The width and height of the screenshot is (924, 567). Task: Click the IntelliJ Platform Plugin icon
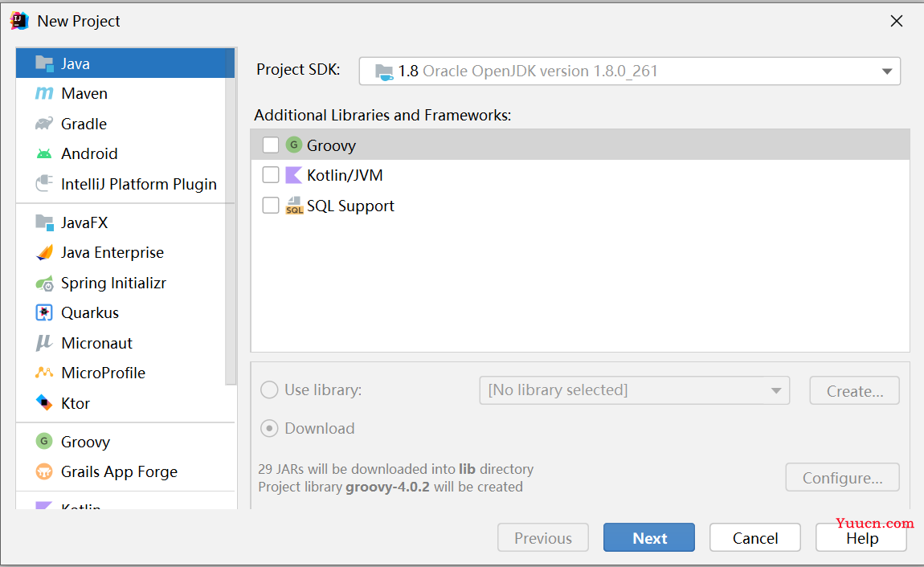click(44, 184)
